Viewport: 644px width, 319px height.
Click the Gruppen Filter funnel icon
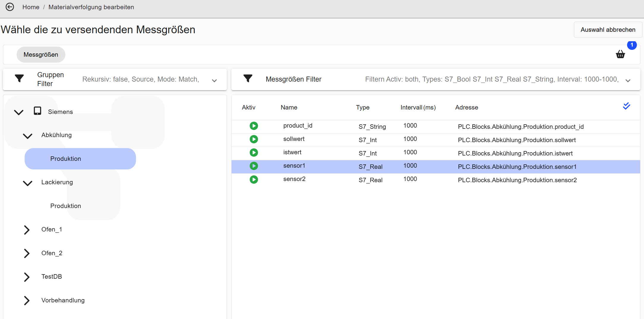click(x=19, y=78)
